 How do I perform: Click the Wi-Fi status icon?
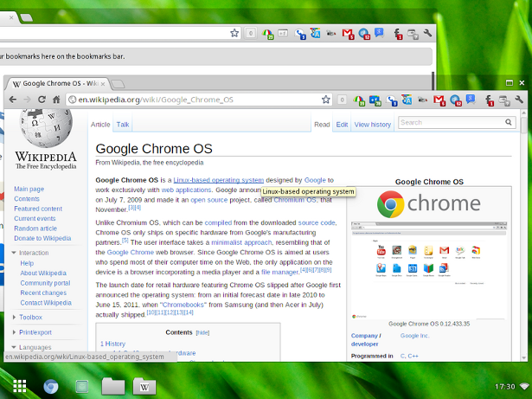524,386
